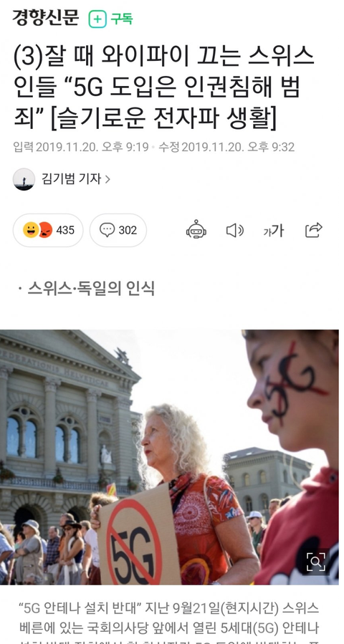Open comments speech bubble icon
Viewport: 344px width, 644px height.
[x=107, y=229]
